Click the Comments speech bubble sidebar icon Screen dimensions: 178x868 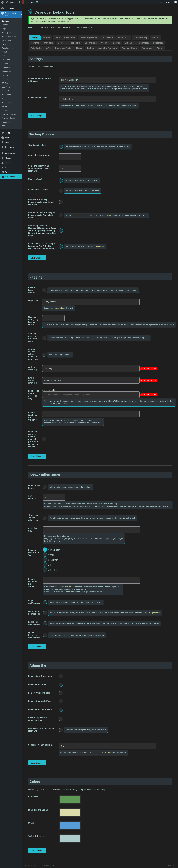click(2, 147)
